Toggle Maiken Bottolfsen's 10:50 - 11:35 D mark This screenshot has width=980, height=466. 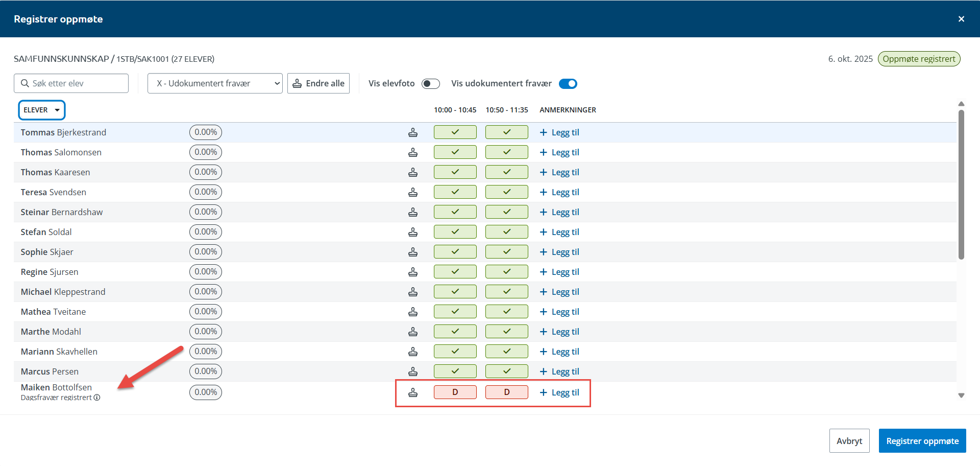[x=507, y=392]
